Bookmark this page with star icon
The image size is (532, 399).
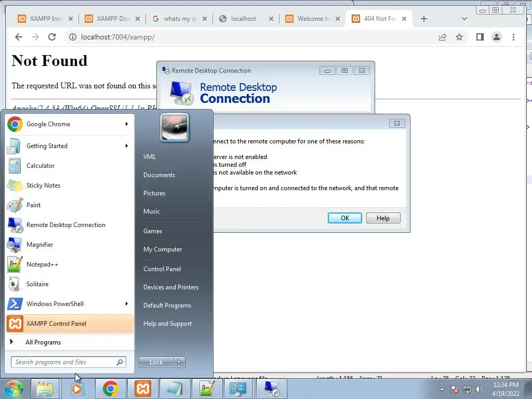pos(459,37)
